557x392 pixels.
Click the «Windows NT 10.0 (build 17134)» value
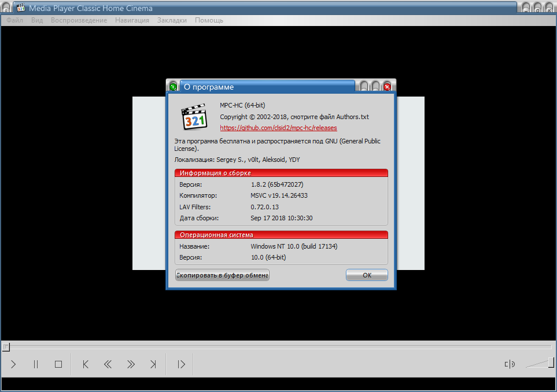[294, 246]
